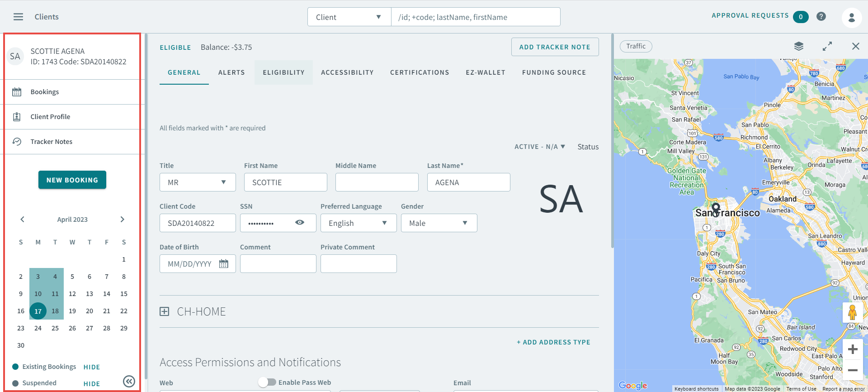The height and width of the screenshot is (392, 868).
Task: Switch to the Eligibility tab
Action: (283, 72)
